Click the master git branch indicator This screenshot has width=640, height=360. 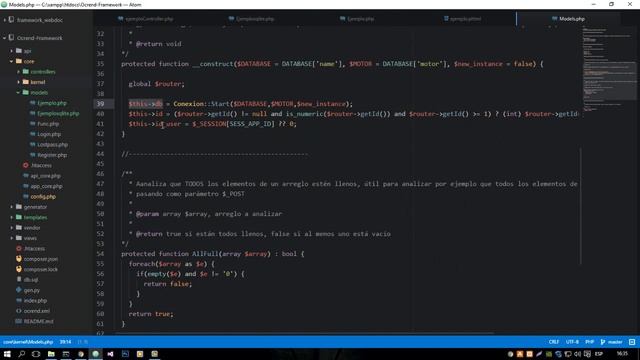click(x=611, y=342)
